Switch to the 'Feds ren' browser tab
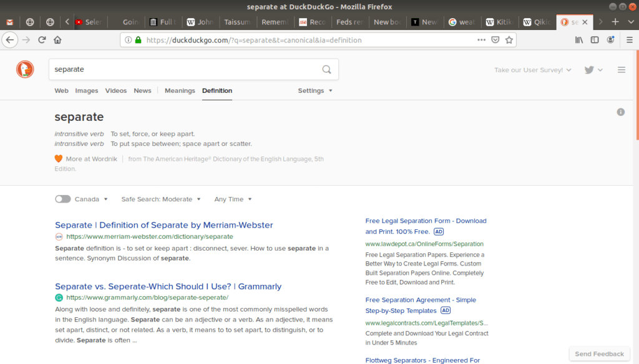The width and height of the screenshot is (639, 364). click(349, 22)
